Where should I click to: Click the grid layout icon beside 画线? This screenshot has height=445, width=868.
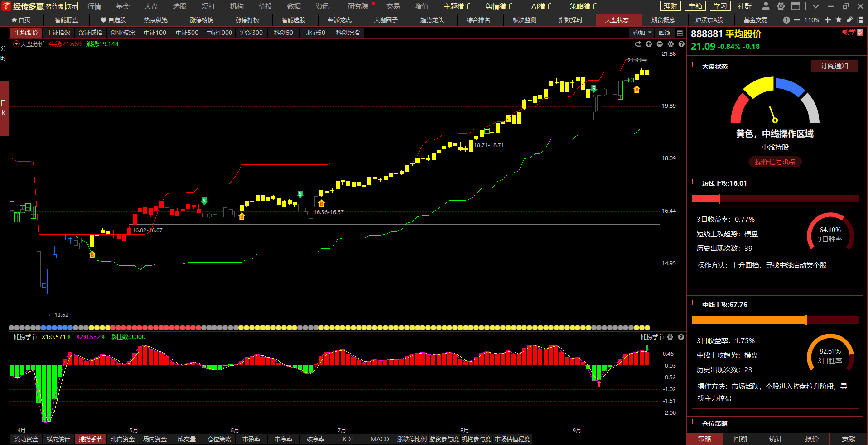tap(680, 33)
